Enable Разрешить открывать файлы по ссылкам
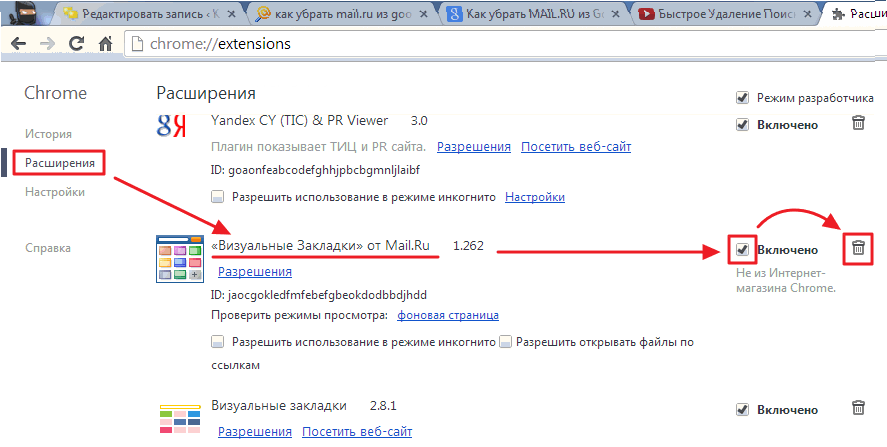Image resolution: width=887 pixels, height=447 pixels. (506, 342)
